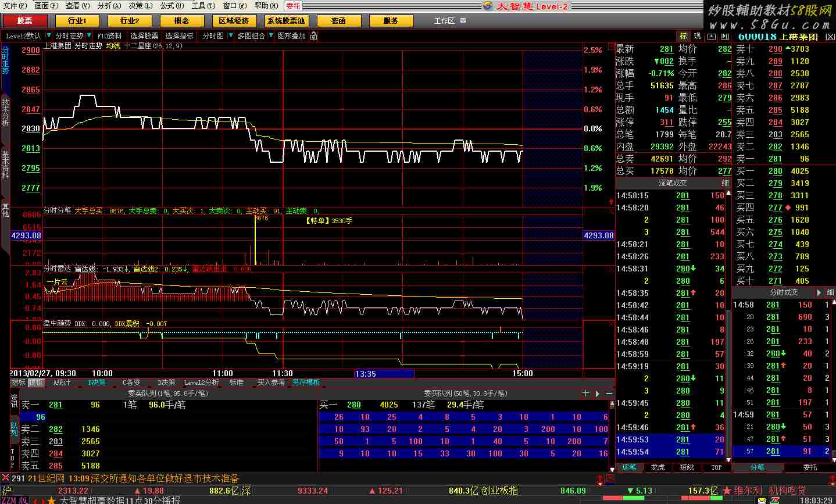Open the 分析(A) menu
This screenshot has width=836, height=504.
109,6
